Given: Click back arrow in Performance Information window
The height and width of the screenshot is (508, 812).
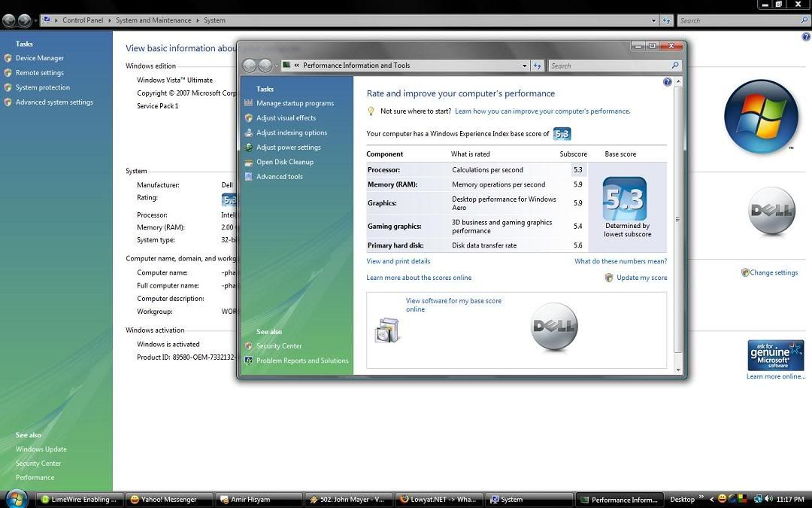Looking at the screenshot, I should pos(250,65).
